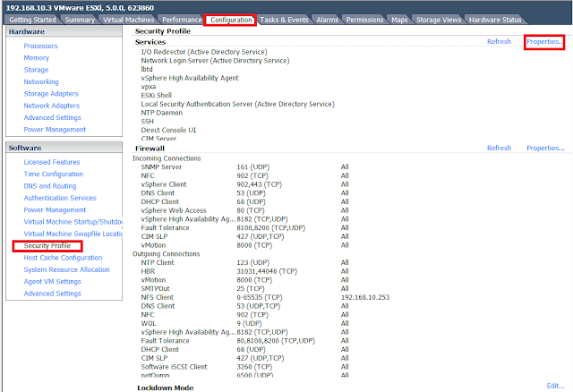Click the Hardware panel header

click(64, 32)
